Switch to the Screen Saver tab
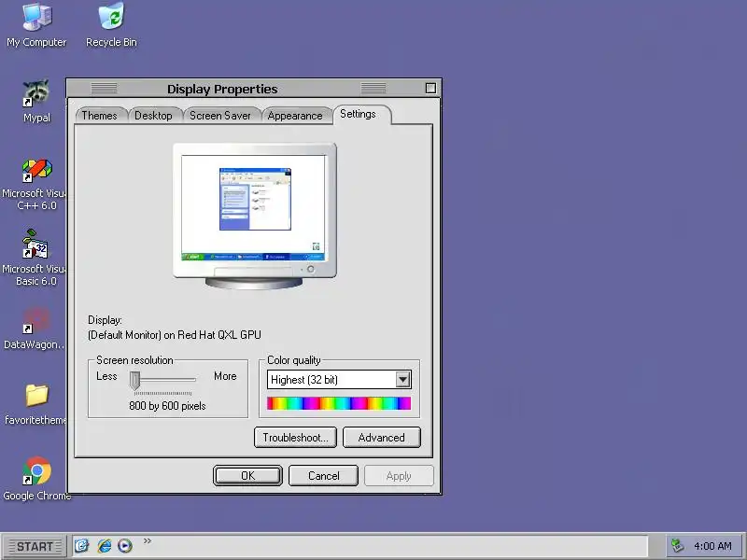The width and height of the screenshot is (747, 560). pyautogui.click(x=220, y=115)
